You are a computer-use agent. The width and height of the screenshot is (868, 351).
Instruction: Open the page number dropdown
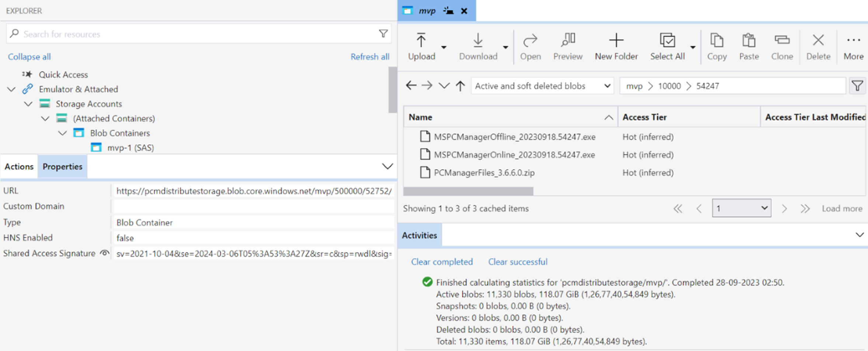coord(741,208)
